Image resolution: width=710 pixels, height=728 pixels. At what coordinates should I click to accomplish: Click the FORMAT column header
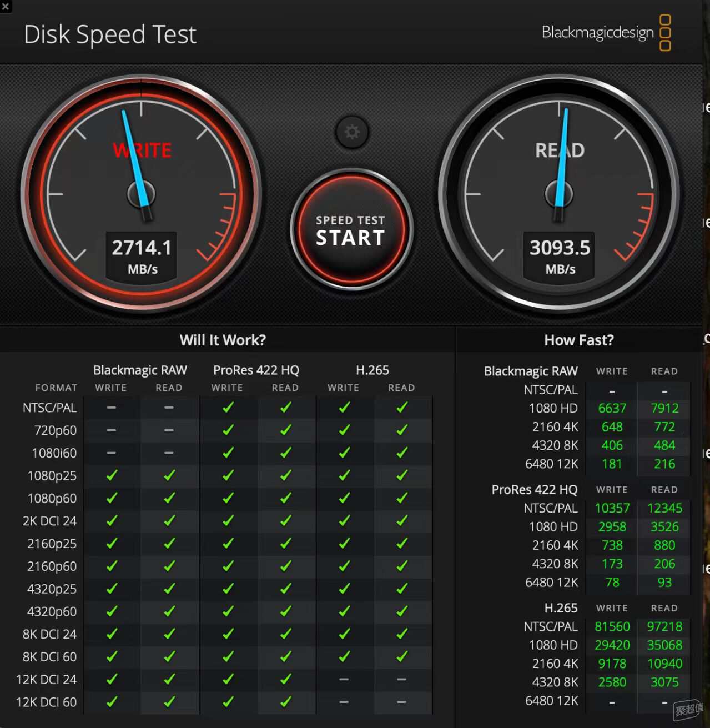pyautogui.click(x=56, y=388)
